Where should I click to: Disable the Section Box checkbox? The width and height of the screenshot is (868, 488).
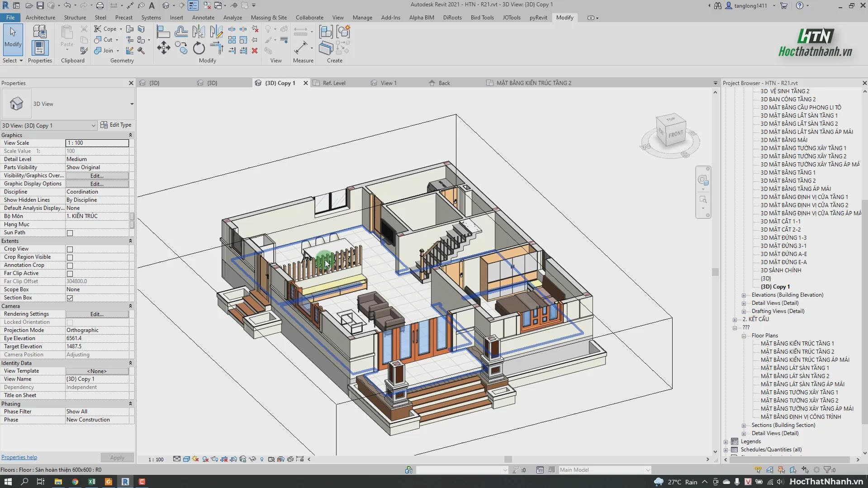[x=70, y=298]
